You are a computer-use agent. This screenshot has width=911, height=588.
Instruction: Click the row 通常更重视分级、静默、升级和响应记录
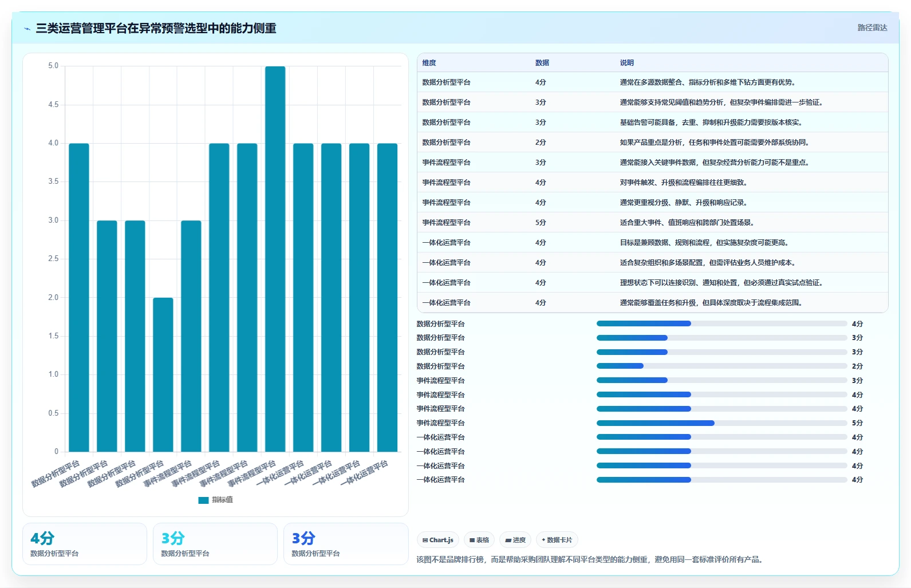pyautogui.click(x=653, y=203)
